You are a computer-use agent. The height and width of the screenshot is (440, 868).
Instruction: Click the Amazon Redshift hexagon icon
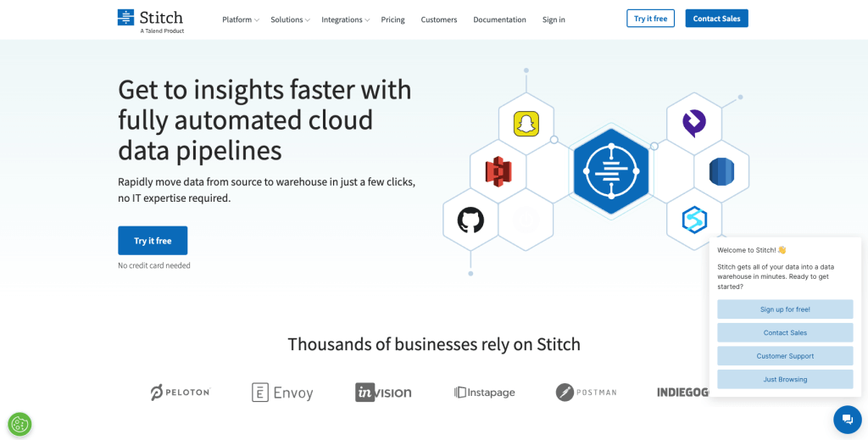(x=721, y=171)
